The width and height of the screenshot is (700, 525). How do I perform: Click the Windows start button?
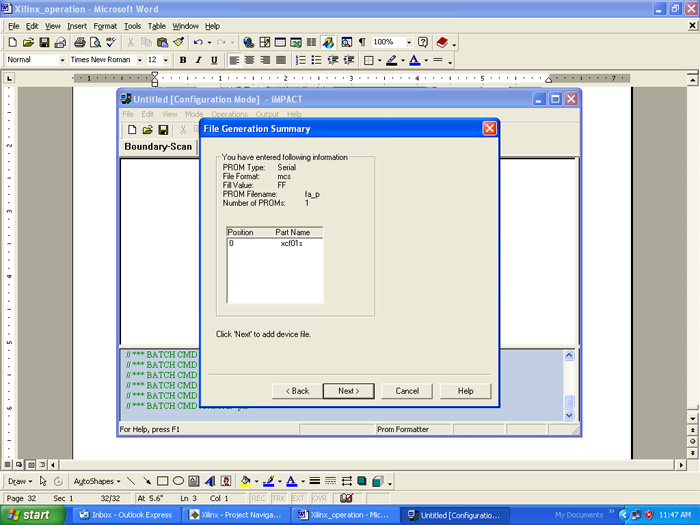coord(31,515)
